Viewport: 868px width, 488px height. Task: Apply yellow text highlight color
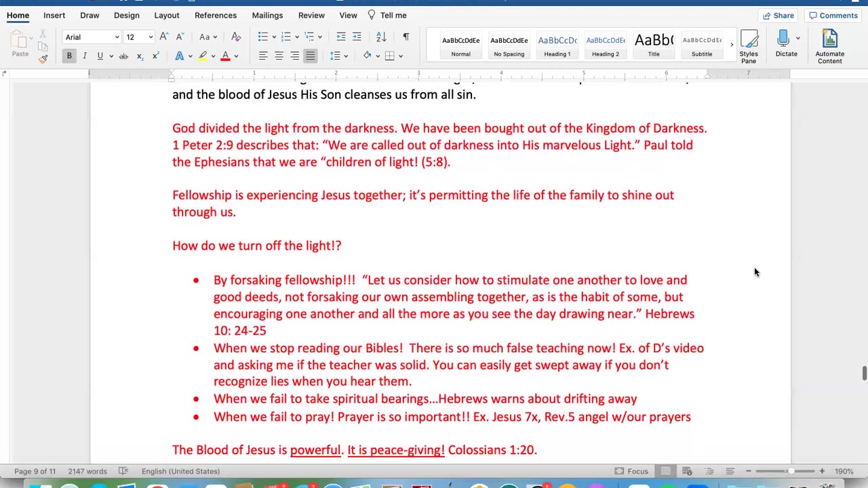pos(202,56)
